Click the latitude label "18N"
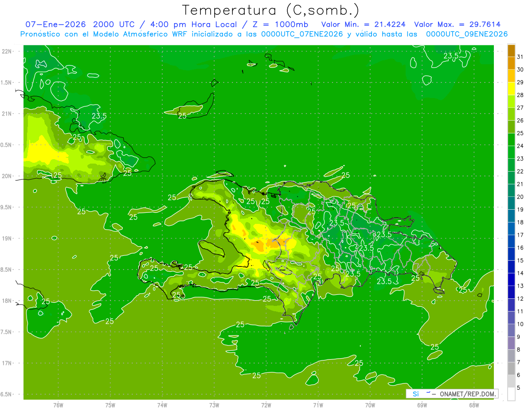The width and height of the screenshot is (532, 411). point(8,301)
